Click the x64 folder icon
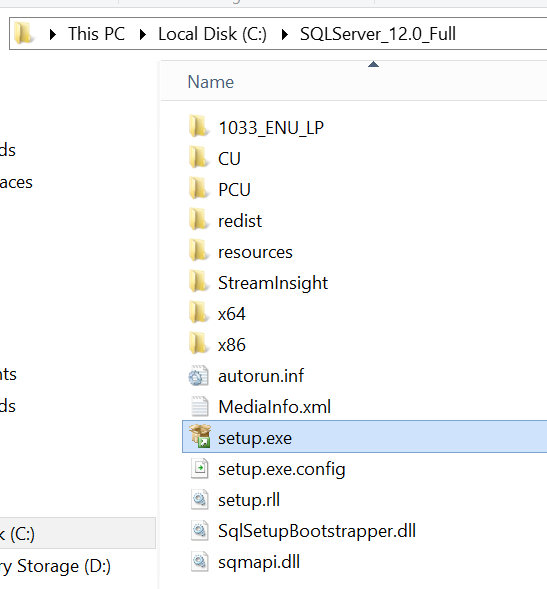 point(198,313)
